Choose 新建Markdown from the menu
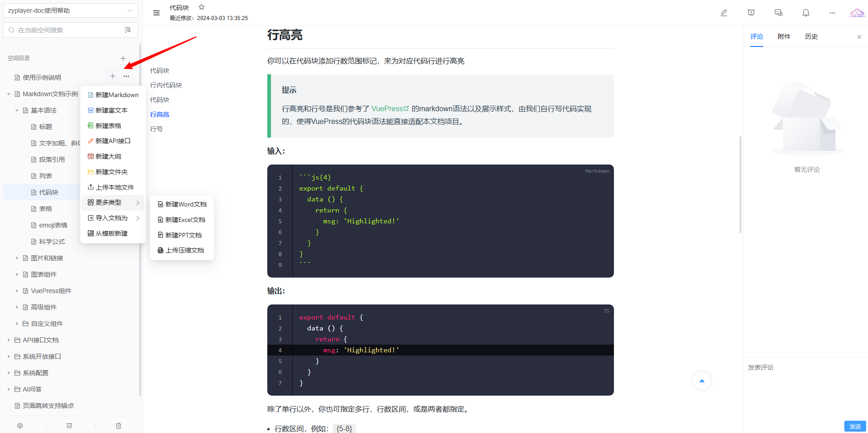 coord(113,95)
